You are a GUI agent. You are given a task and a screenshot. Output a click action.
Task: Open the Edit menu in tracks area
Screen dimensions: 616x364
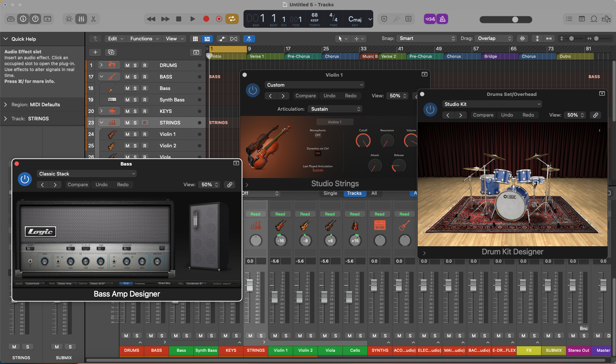point(115,39)
